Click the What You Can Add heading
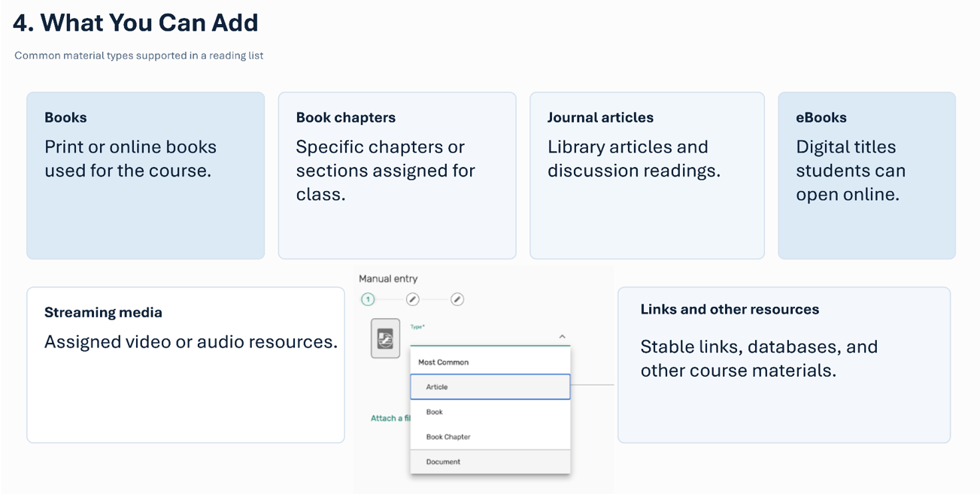 click(x=135, y=23)
